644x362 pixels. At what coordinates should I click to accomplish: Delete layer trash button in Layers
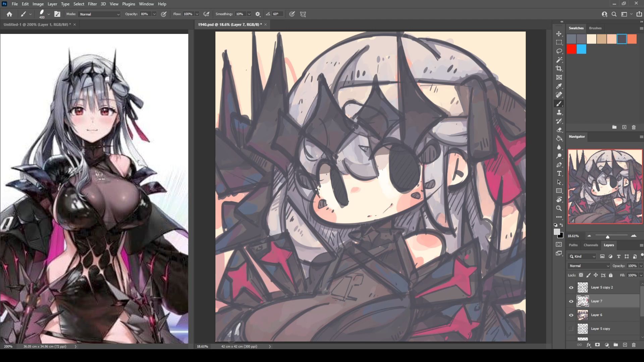(634, 345)
